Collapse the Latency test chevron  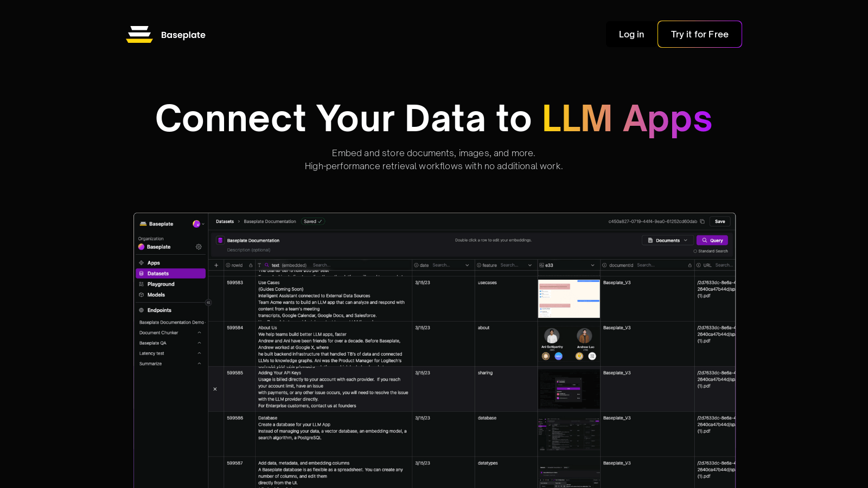[199, 353]
